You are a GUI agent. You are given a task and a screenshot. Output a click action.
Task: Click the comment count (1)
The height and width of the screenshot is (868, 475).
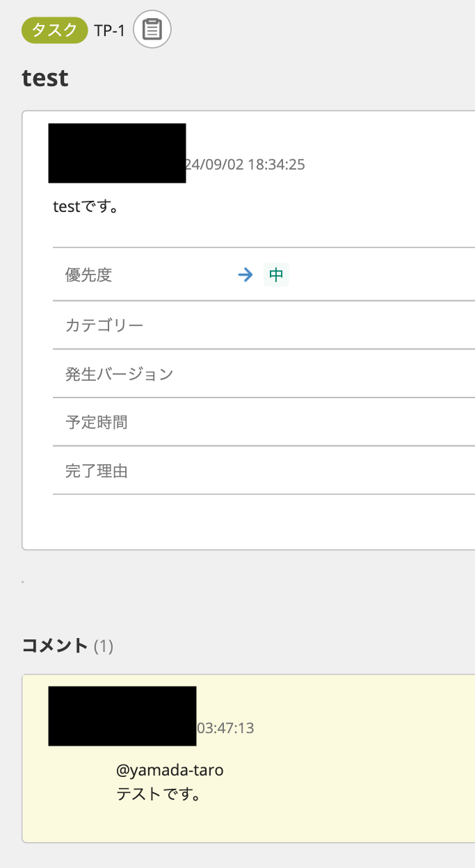click(104, 646)
